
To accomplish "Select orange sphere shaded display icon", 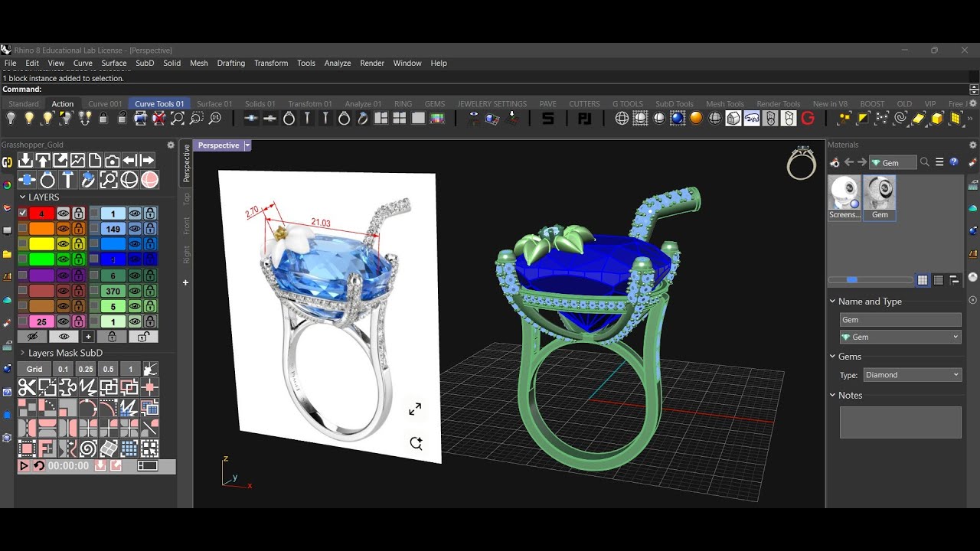I will coord(696,119).
